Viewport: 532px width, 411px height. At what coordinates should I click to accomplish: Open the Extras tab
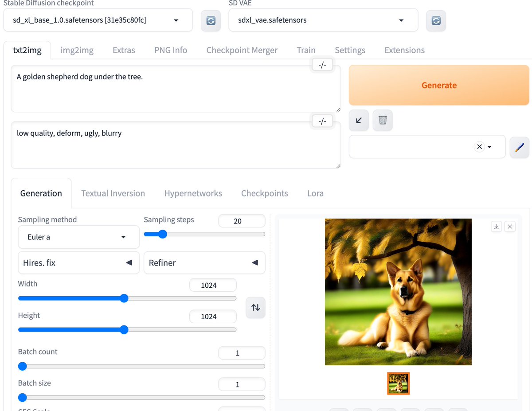pyautogui.click(x=124, y=50)
